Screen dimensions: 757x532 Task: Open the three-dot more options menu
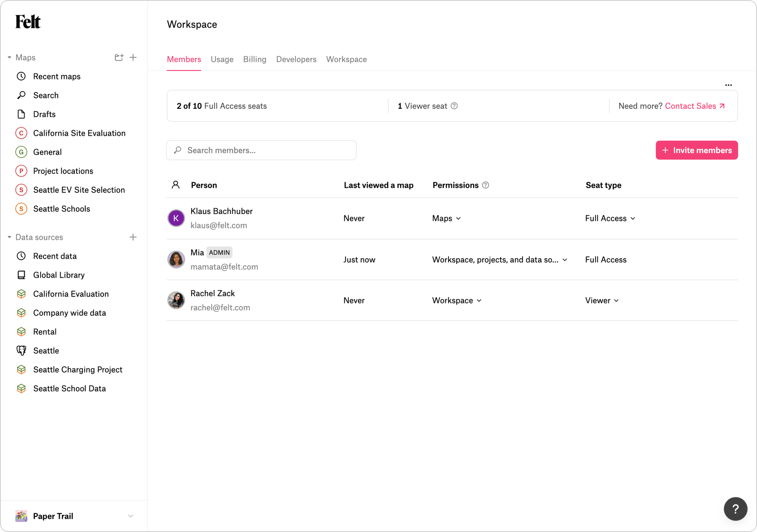click(x=729, y=85)
